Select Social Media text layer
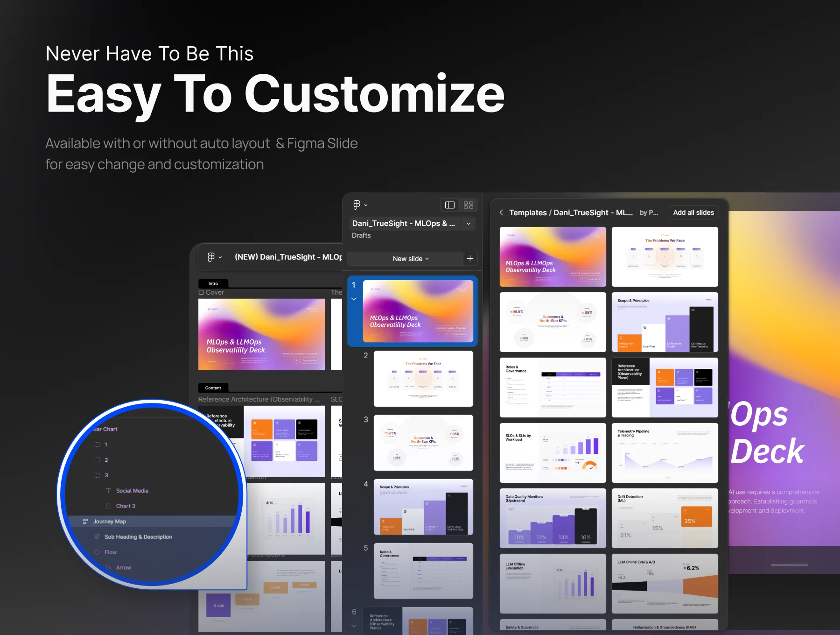The image size is (840, 635). (132, 491)
